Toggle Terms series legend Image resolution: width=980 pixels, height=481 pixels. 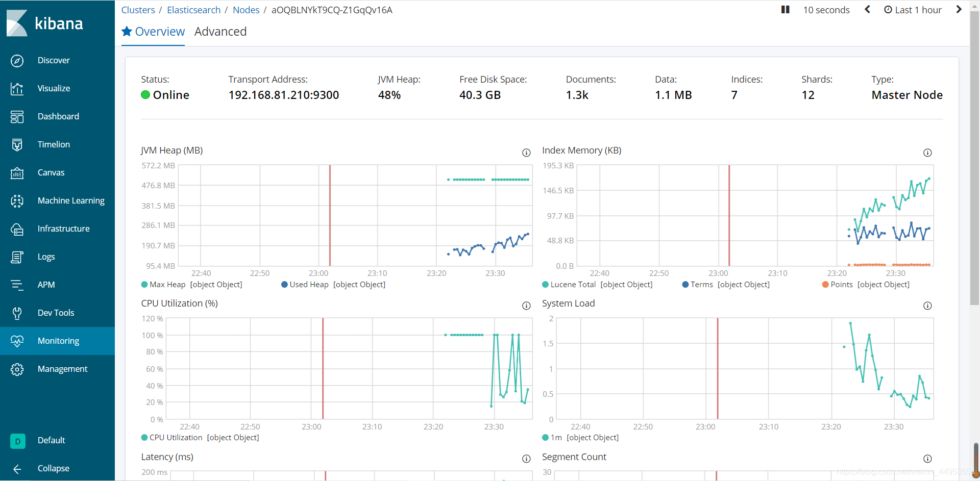726,285
